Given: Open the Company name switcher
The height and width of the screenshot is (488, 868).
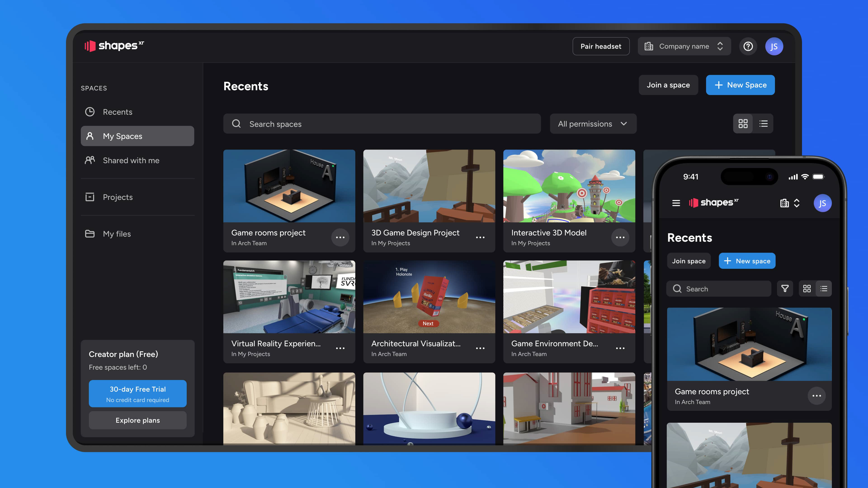Looking at the screenshot, I should click(684, 46).
